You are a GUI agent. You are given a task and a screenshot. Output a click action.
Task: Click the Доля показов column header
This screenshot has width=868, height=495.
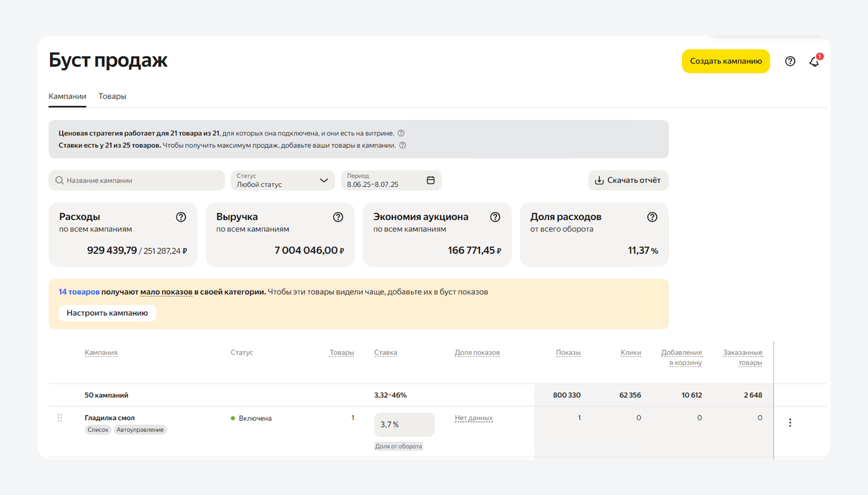[477, 352]
